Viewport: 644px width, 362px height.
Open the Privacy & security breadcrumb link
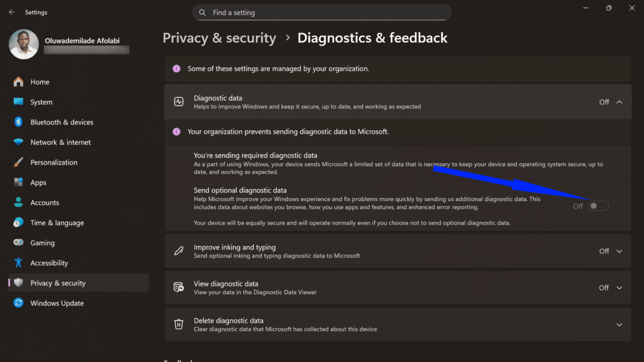coord(219,38)
